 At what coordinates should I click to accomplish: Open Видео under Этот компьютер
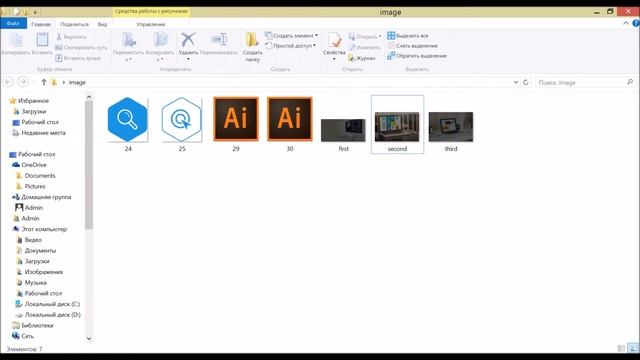(x=29, y=240)
